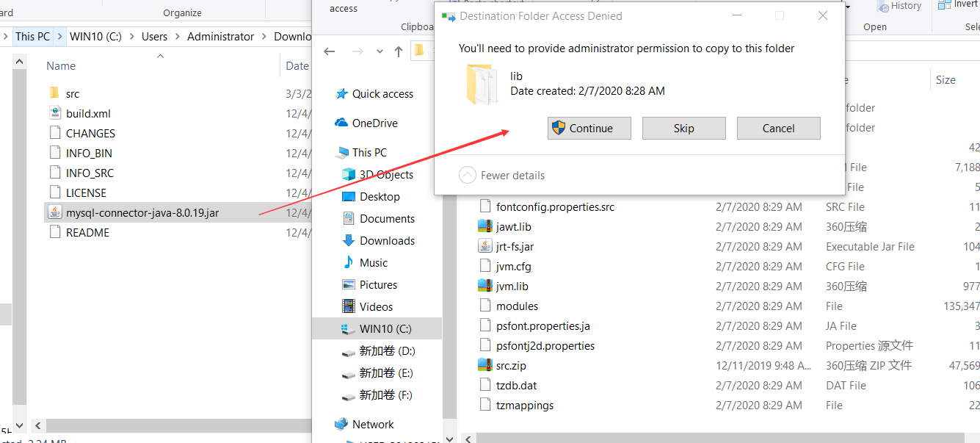Click This PC in the left address bar
This screenshot has height=443, width=980.
tap(33, 37)
